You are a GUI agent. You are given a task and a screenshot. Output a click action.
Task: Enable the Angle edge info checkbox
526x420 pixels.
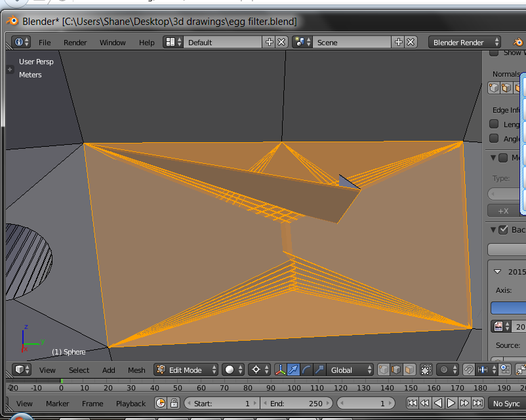[x=494, y=138]
